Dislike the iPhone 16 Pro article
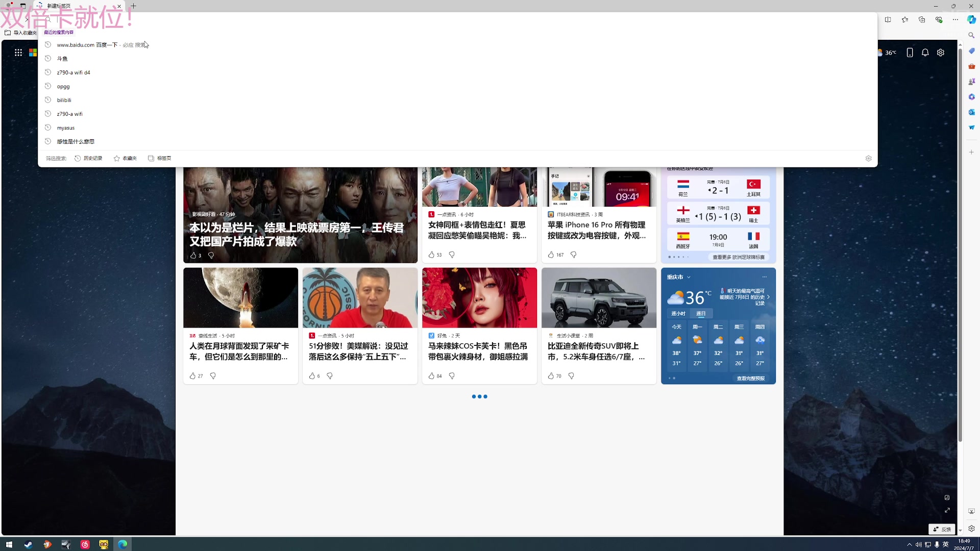This screenshot has width=980, height=551. (x=573, y=255)
